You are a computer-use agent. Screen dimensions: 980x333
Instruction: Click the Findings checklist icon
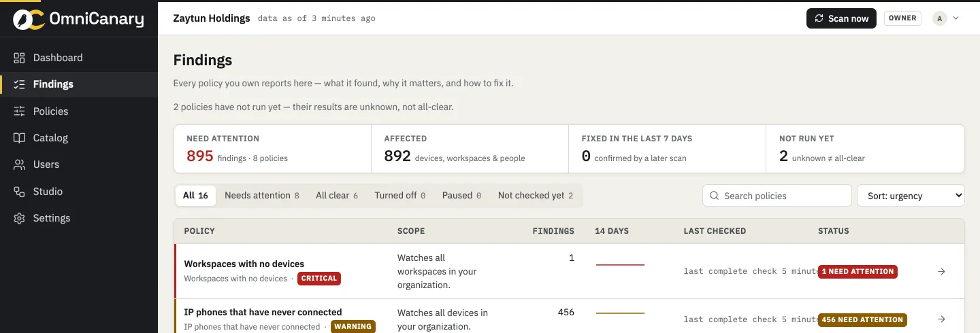tap(20, 84)
